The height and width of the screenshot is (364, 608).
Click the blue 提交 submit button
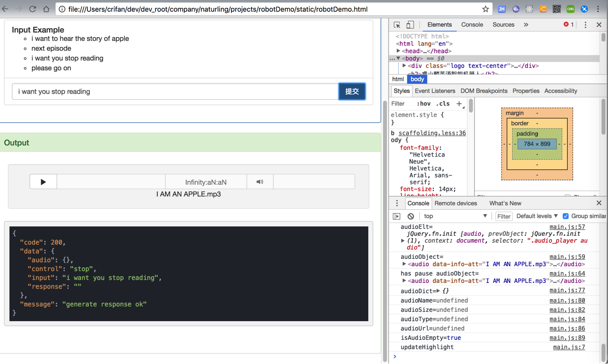pos(352,91)
